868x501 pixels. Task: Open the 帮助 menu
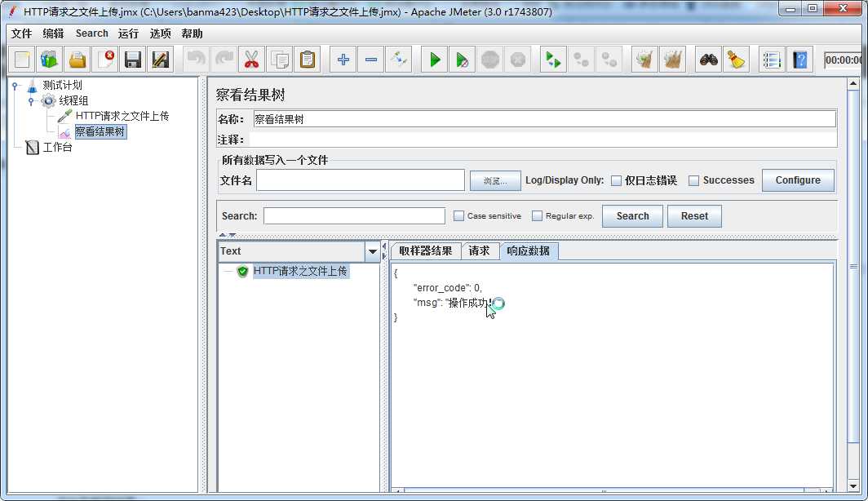pos(192,33)
